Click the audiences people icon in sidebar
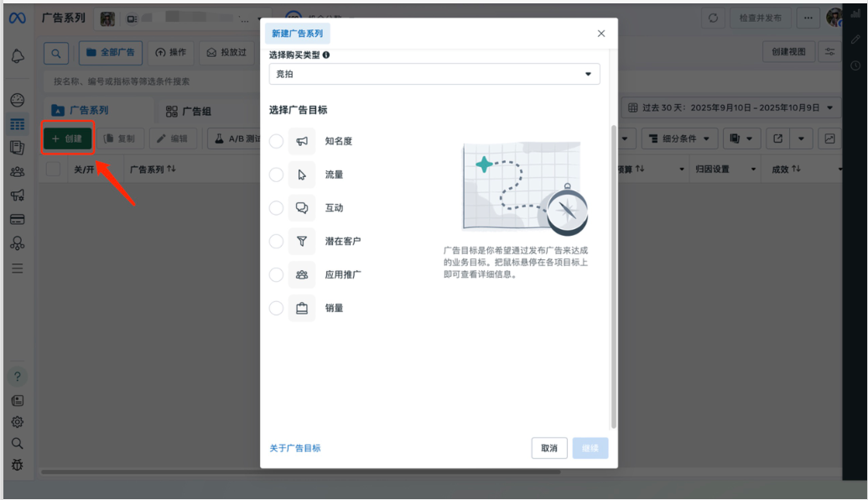The height and width of the screenshot is (500, 868). [x=18, y=171]
